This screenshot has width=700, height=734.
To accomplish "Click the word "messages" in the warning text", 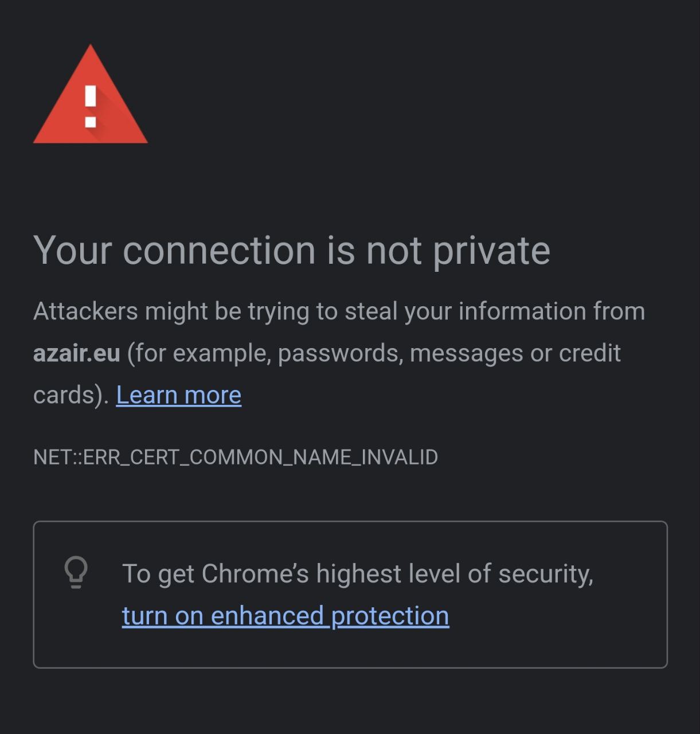I will tap(466, 353).
